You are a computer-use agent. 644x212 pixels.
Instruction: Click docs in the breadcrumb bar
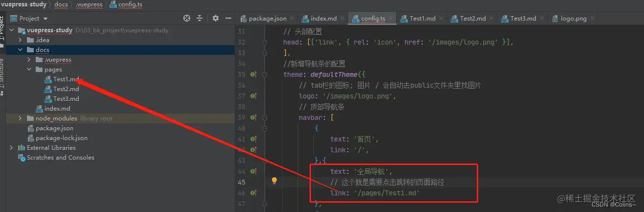click(x=61, y=4)
